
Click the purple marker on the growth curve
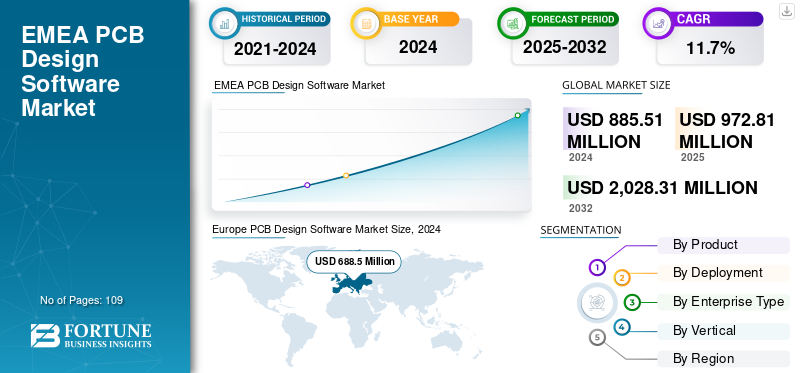tap(307, 185)
